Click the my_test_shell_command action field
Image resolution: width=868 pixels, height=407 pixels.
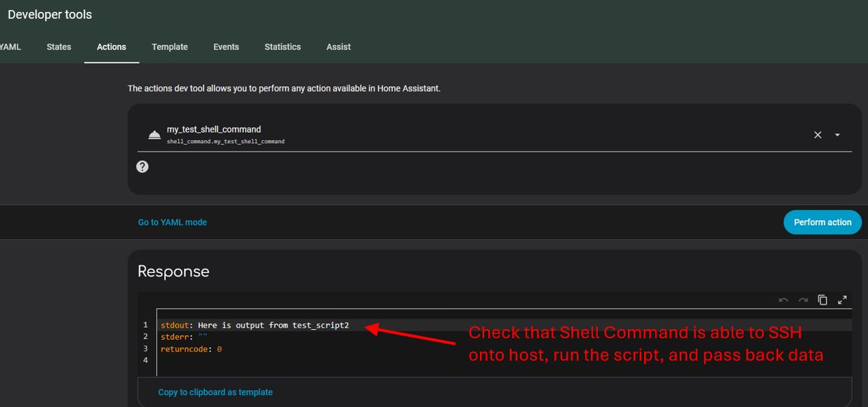pyautogui.click(x=494, y=135)
